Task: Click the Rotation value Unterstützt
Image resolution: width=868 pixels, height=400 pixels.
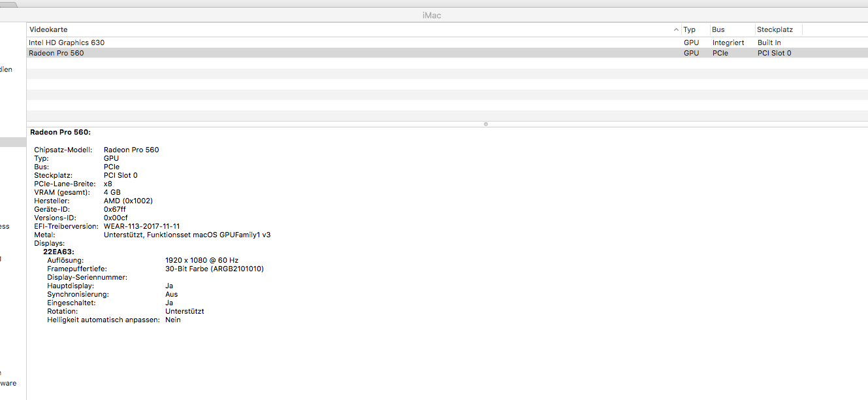Action: click(185, 311)
